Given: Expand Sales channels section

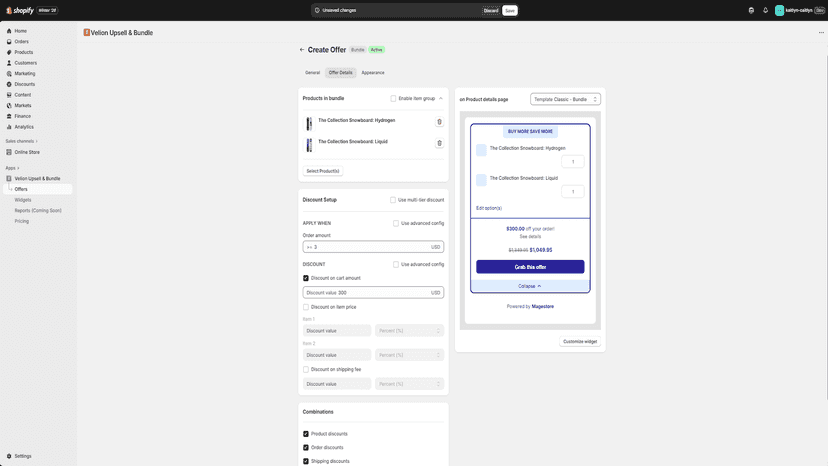Looking at the screenshot, I should (x=21, y=141).
